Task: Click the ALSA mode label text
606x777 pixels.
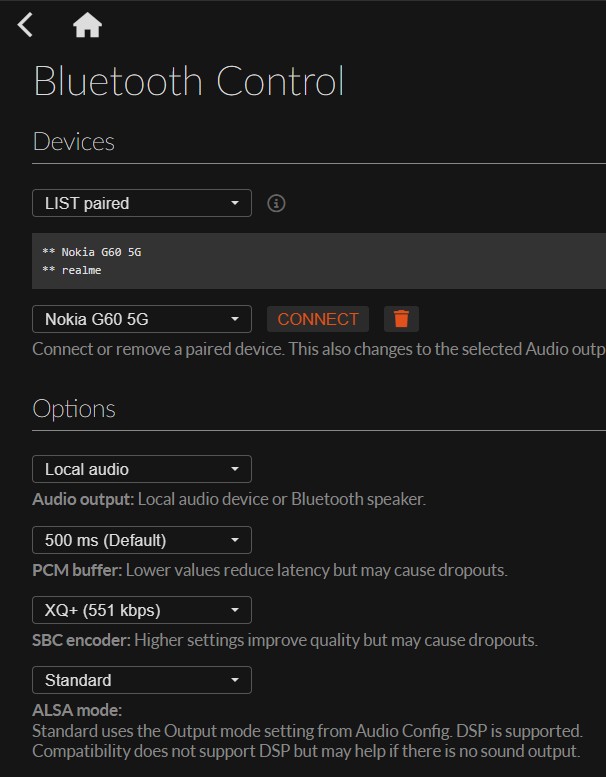Action: 77,711
